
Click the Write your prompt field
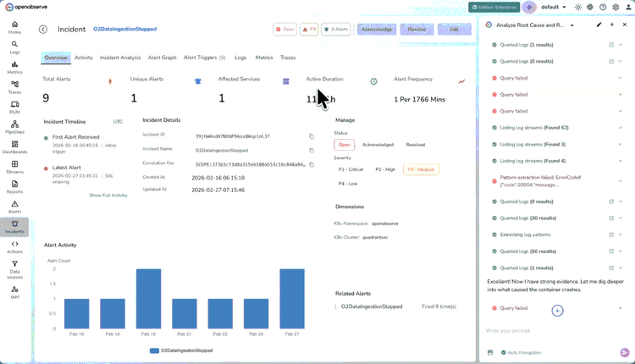point(550,330)
